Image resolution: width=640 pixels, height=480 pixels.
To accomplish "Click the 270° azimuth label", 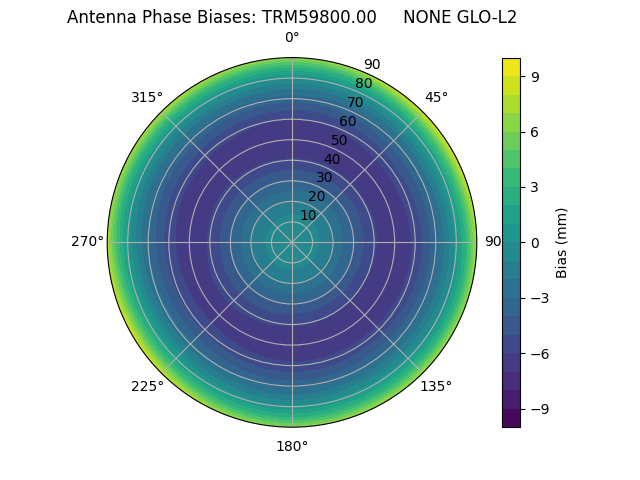I will click(x=87, y=241).
